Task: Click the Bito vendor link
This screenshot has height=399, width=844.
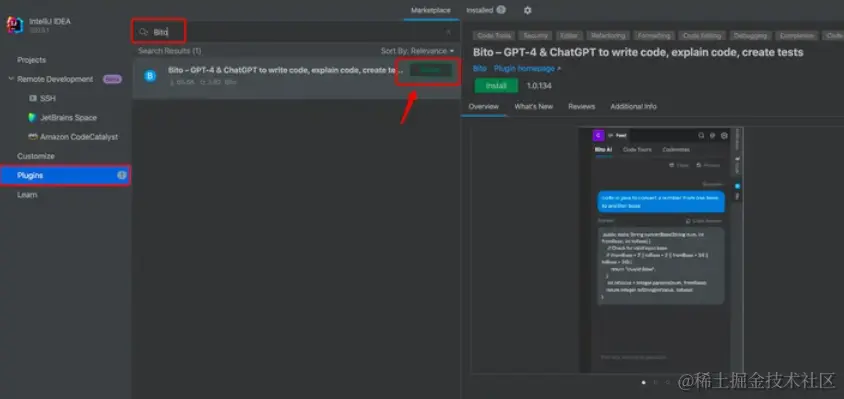Action: [x=480, y=69]
